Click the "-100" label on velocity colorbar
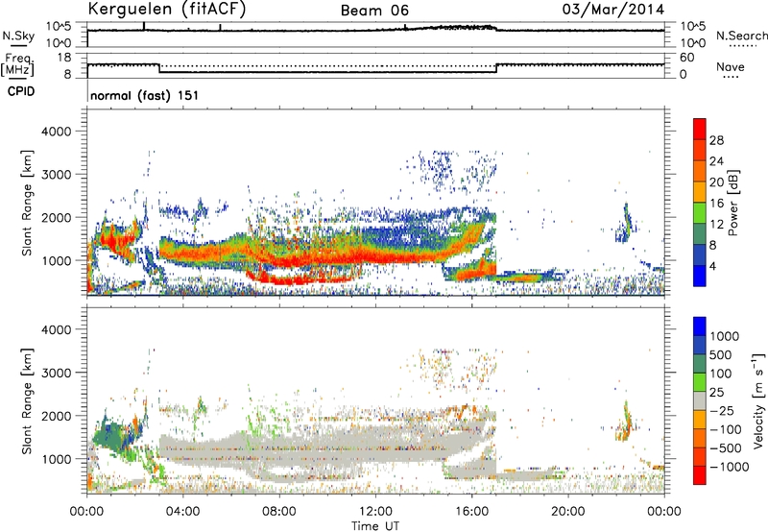Screen dimensions: 768x532 pyautogui.click(x=726, y=429)
